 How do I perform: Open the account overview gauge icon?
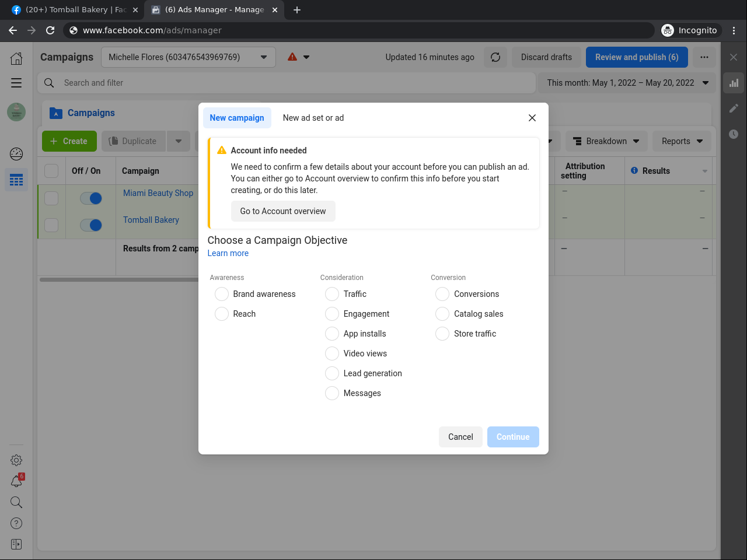pyautogui.click(x=16, y=154)
